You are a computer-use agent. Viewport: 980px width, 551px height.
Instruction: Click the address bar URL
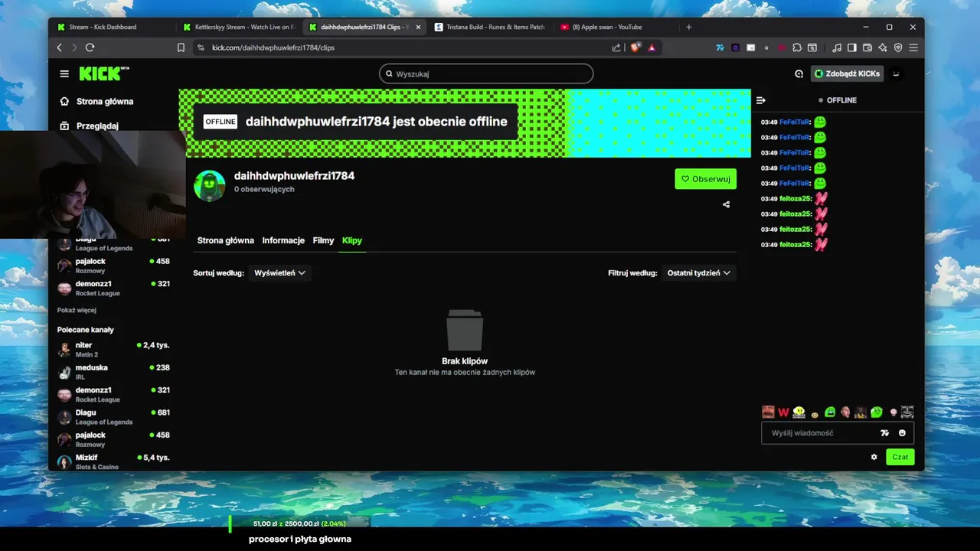point(273,47)
